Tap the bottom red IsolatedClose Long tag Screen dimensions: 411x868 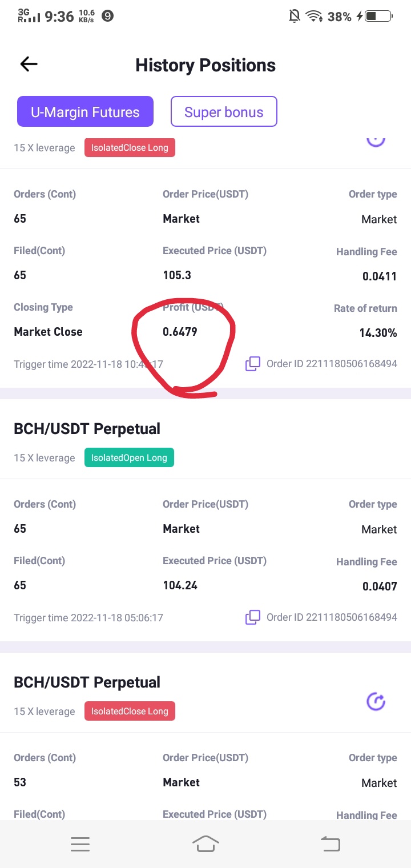click(x=130, y=712)
